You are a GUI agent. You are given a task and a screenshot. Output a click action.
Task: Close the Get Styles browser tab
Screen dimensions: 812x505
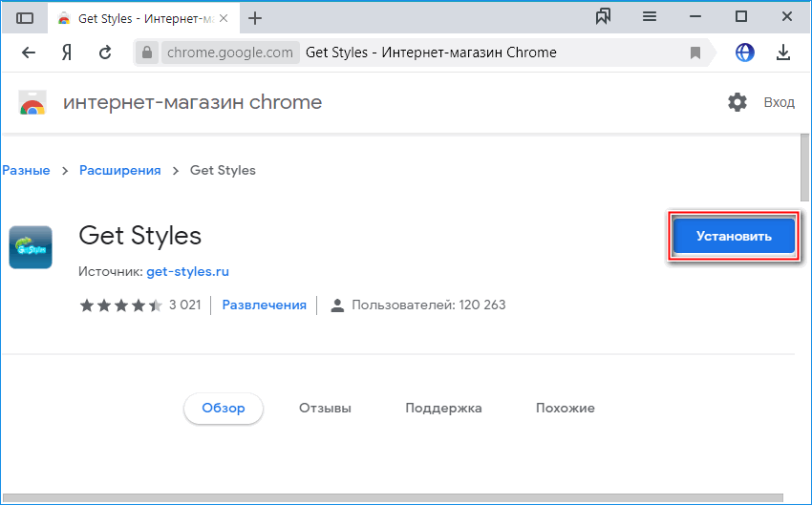224,18
